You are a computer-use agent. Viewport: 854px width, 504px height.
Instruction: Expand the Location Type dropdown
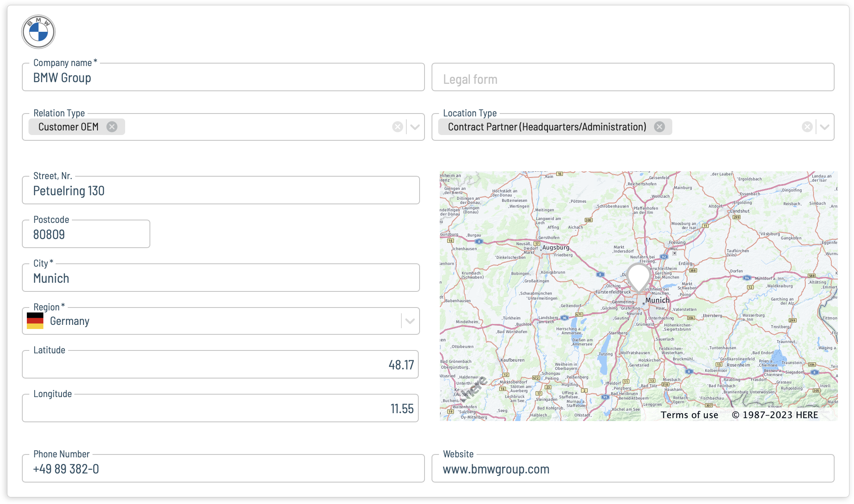click(x=825, y=127)
